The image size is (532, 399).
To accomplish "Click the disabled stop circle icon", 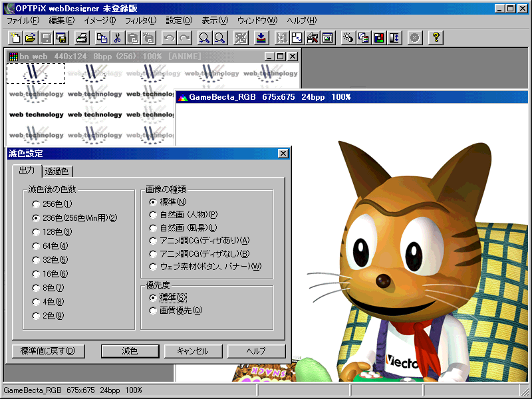I will coord(415,38).
